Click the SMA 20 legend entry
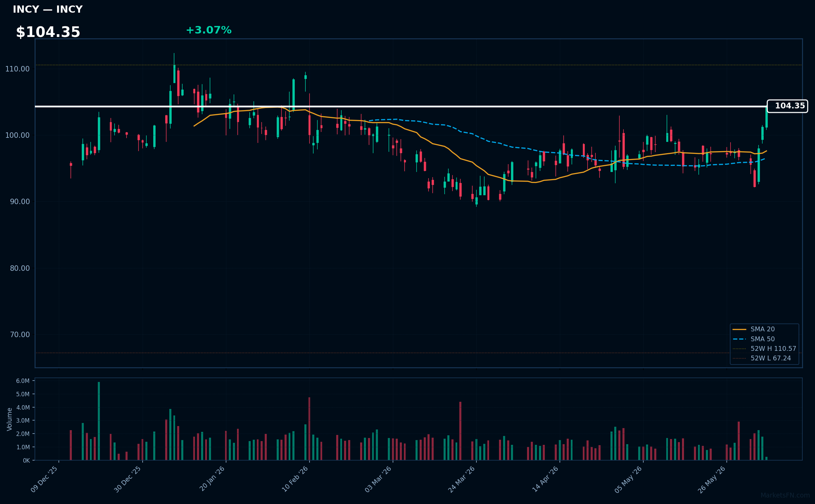Image resolution: width=815 pixels, height=504 pixels. click(754, 329)
